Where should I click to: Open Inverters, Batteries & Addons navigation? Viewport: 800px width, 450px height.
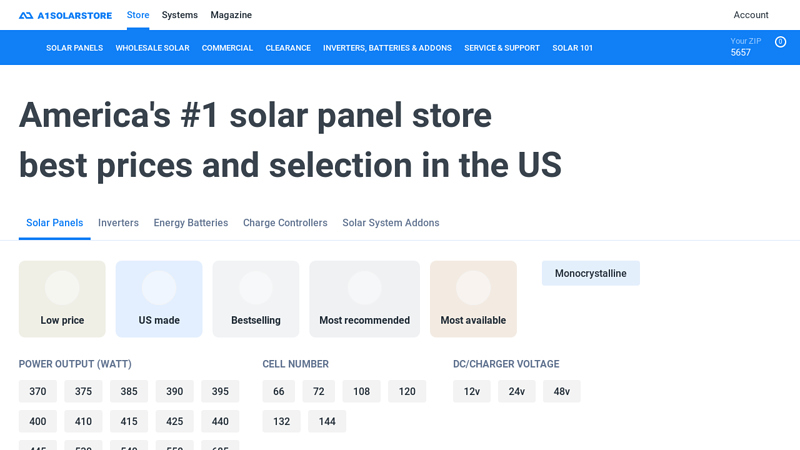click(x=387, y=48)
